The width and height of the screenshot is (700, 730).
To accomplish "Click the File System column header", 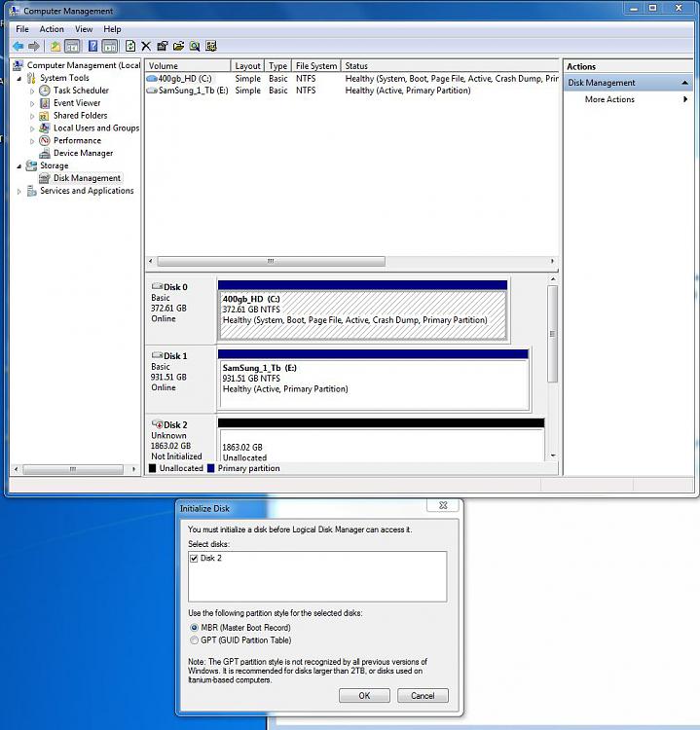I will pyautogui.click(x=316, y=65).
